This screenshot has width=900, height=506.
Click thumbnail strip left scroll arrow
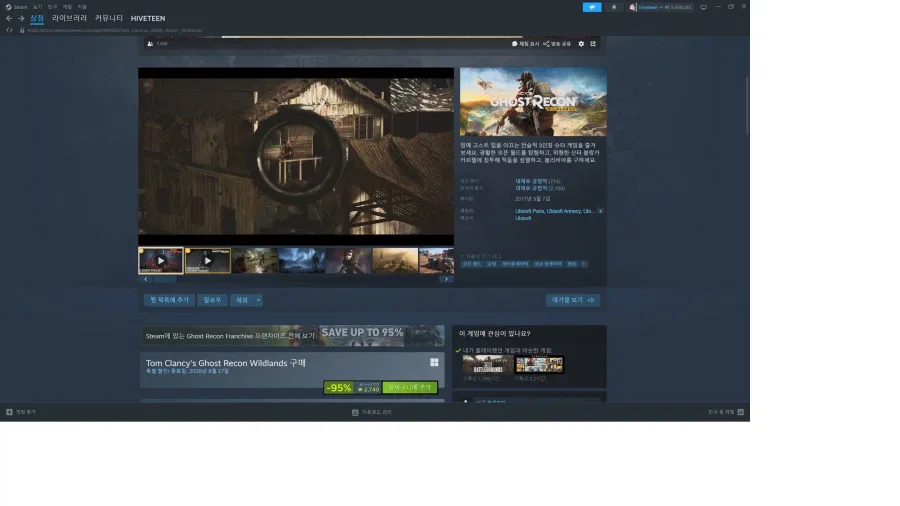(146, 279)
